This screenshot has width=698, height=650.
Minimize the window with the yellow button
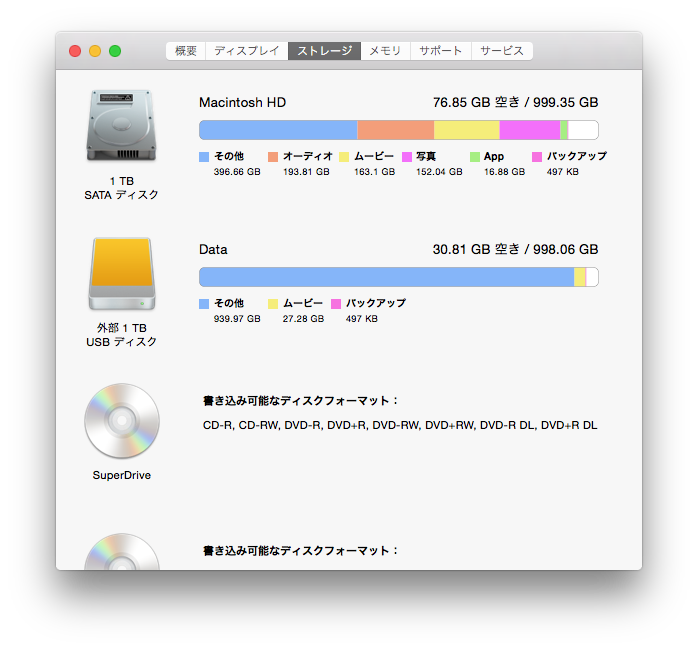pyautogui.click(x=95, y=51)
